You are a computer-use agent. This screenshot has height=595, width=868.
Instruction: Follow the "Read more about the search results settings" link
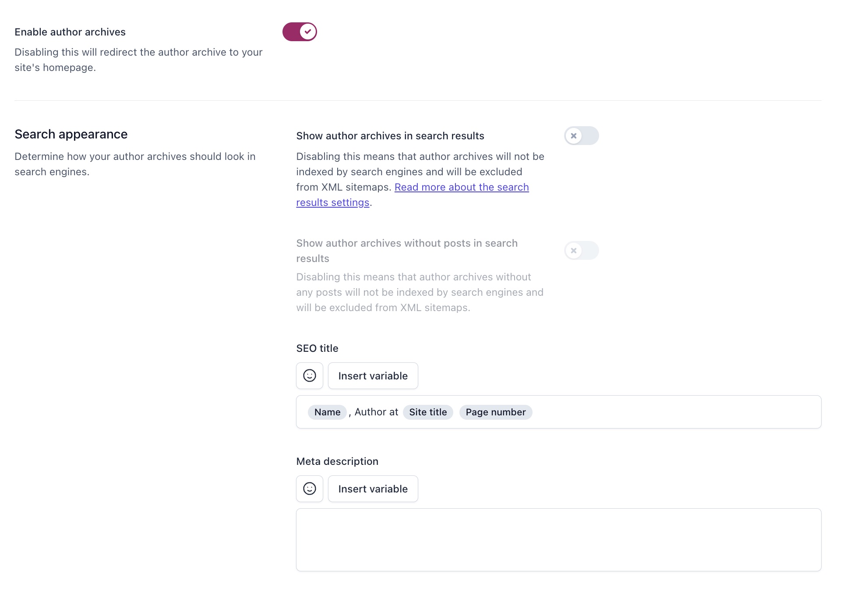[x=461, y=187]
